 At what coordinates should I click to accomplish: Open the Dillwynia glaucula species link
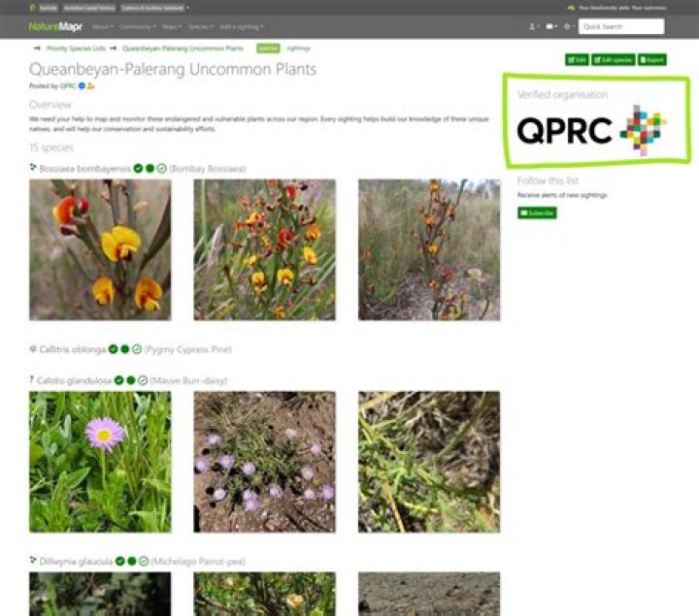(x=76, y=562)
